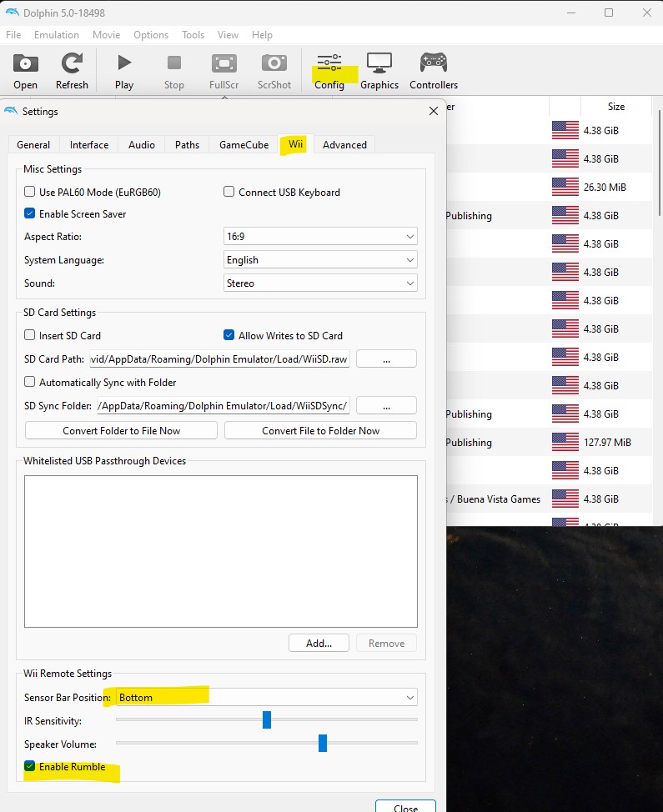Open the Emulation menu
The image size is (663, 812).
(x=57, y=35)
